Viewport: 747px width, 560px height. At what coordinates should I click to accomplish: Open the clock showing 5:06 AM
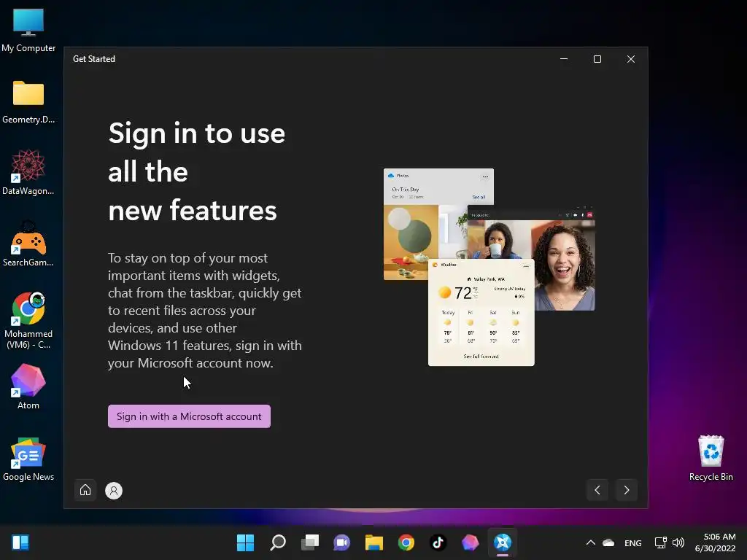tap(715, 542)
